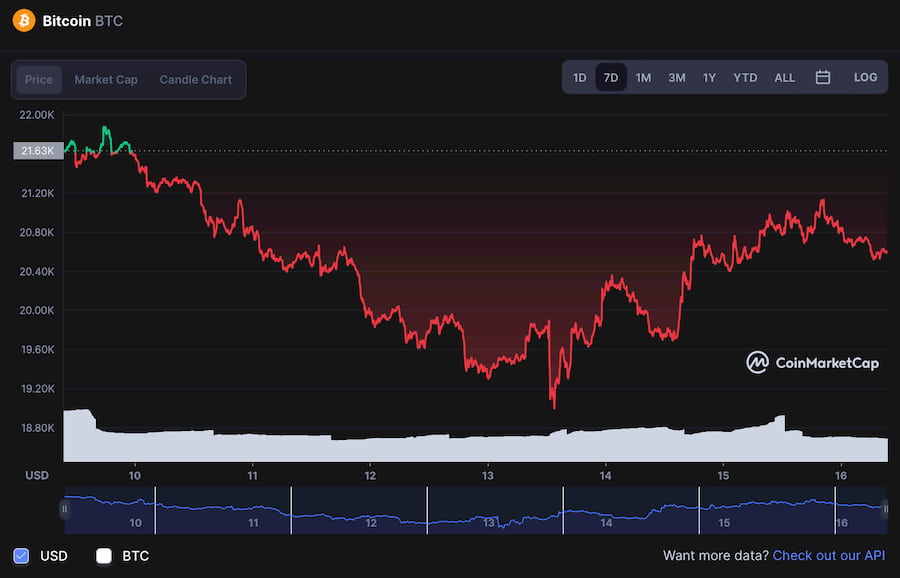Show ALL price history
Viewport: 900px width, 578px height.
click(x=785, y=77)
